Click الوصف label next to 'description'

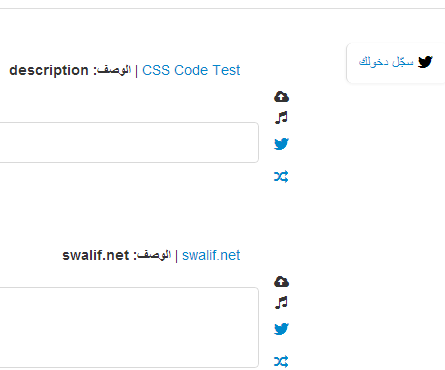point(112,70)
